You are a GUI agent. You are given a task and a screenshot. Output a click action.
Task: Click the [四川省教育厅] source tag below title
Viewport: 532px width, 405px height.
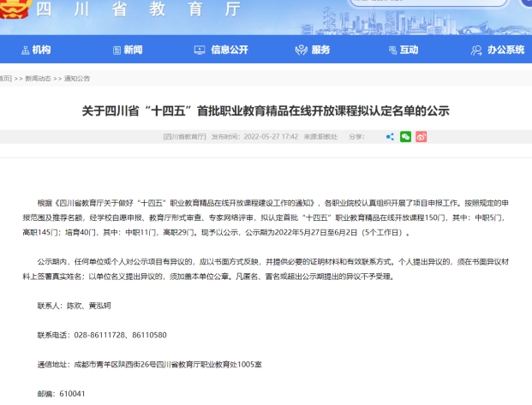click(x=184, y=136)
